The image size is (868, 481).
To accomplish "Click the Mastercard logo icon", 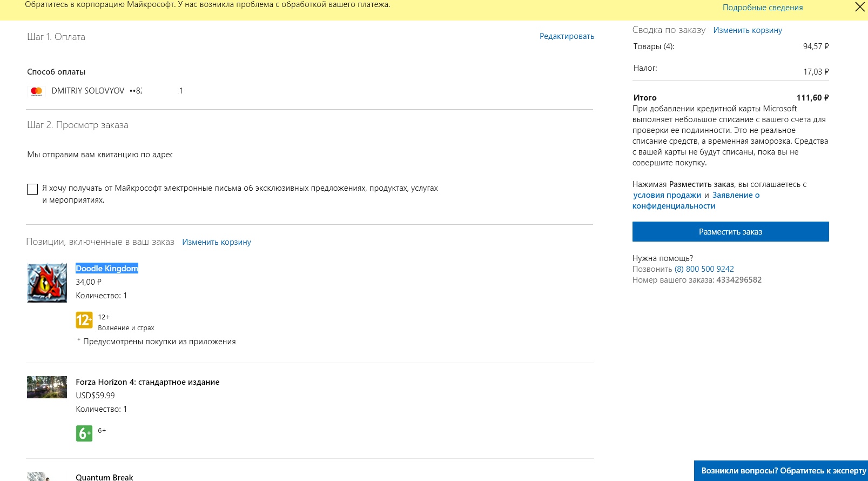I will point(37,91).
